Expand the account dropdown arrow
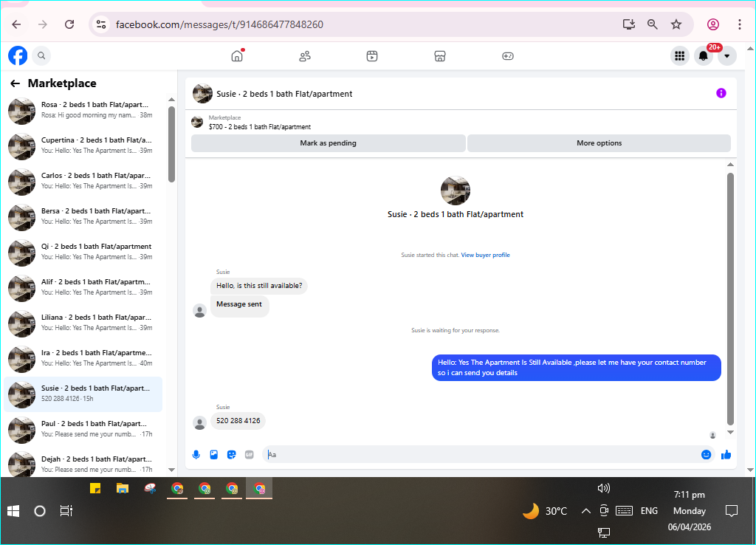 (726, 56)
